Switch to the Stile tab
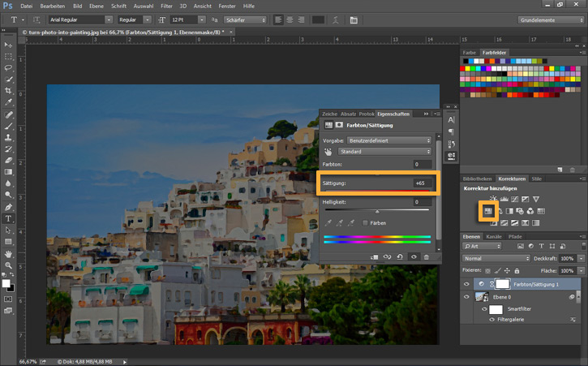Image resolution: width=588 pixels, height=366 pixels. (537, 178)
